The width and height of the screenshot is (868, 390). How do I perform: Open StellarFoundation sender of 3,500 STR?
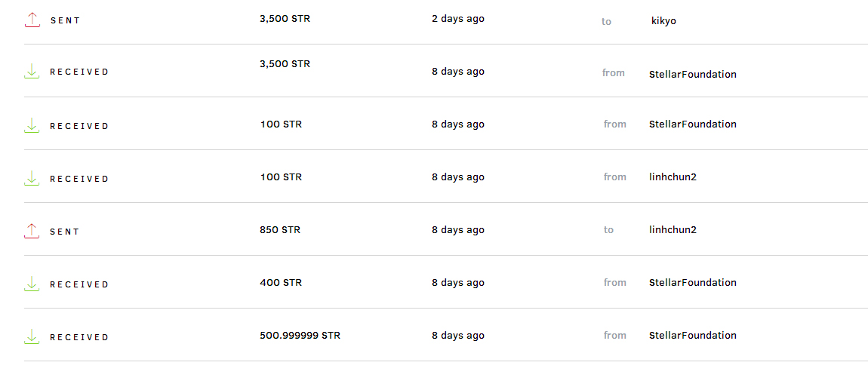pos(692,74)
